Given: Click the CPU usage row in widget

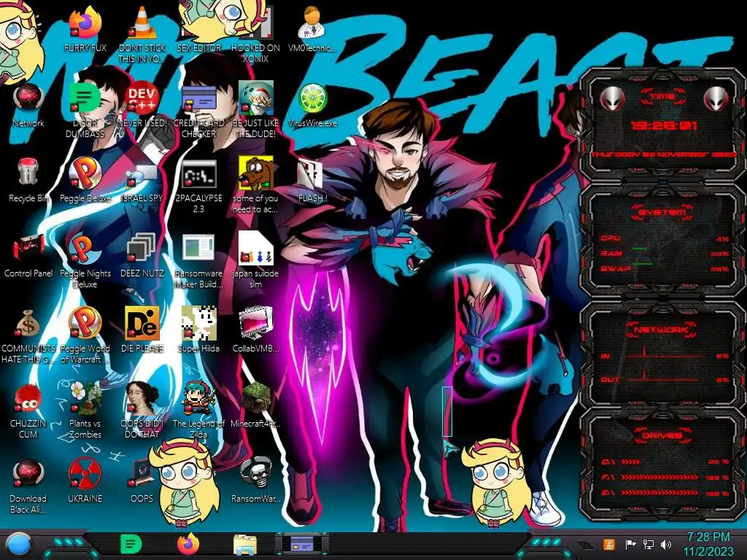Looking at the screenshot, I should (x=664, y=238).
